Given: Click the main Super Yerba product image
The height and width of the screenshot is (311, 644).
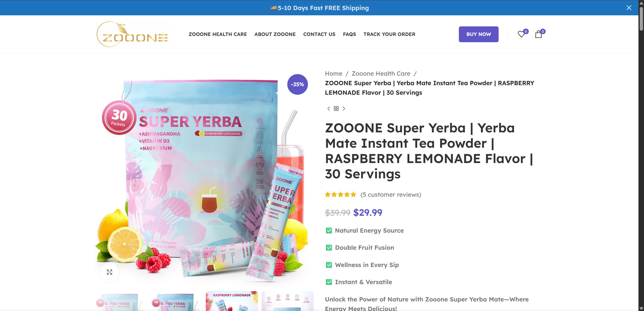Looking at the screenshot, I should click(201, 176).
